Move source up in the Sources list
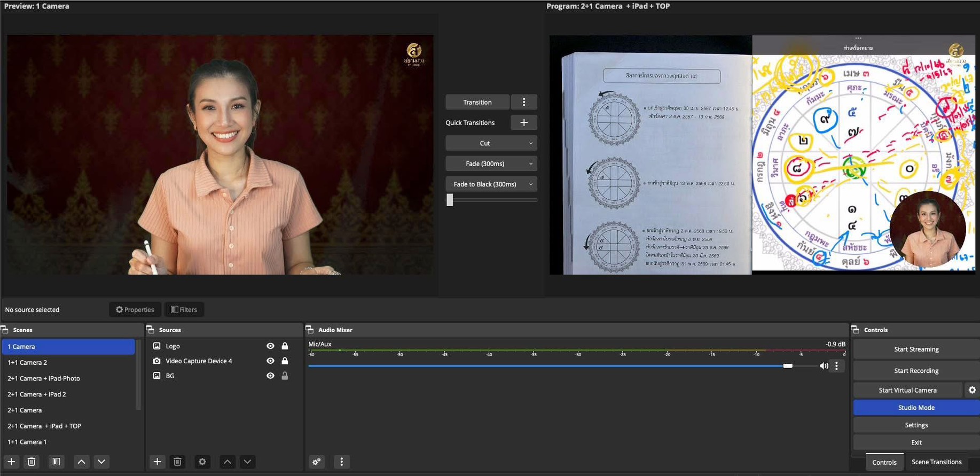Screen dimensions: 980x476 click(228, 462)
